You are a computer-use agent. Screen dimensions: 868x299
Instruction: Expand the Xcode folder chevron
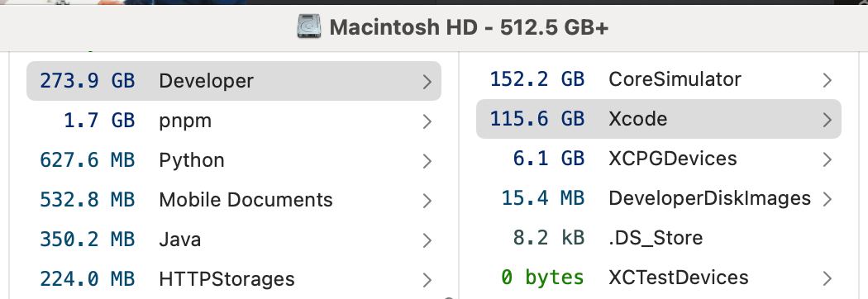click(827, 120)
